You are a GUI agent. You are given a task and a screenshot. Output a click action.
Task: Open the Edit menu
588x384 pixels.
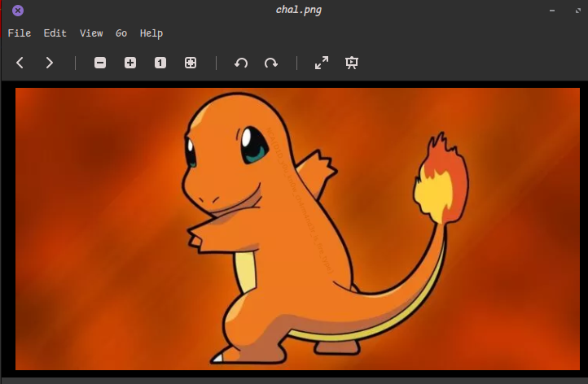[55, 33]
